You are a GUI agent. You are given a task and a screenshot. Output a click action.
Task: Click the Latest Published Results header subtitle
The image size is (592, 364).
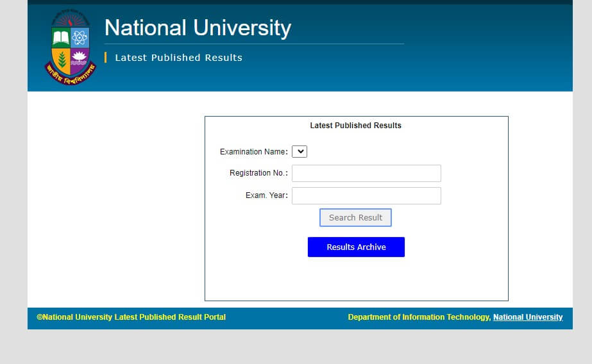click(x=178, y=58)
